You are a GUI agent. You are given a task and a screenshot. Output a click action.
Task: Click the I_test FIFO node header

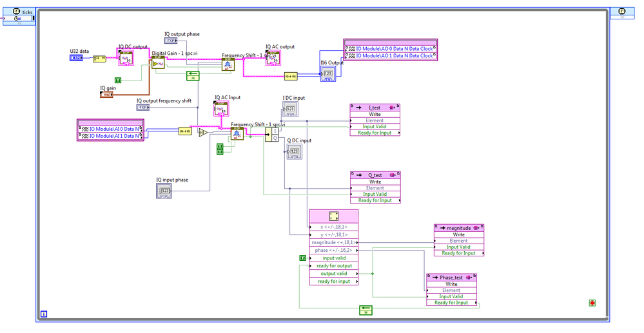click(375, 108)
